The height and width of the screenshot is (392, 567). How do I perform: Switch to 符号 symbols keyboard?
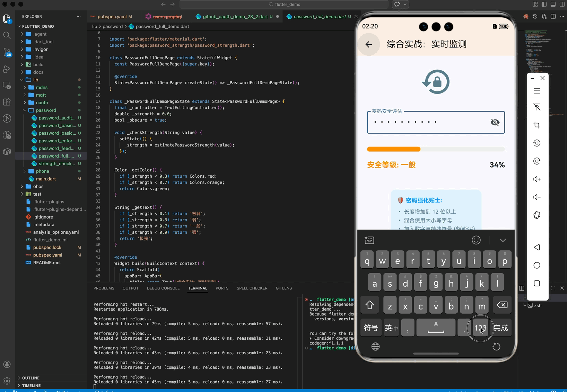pyautogui.click(x=371, y=328)
